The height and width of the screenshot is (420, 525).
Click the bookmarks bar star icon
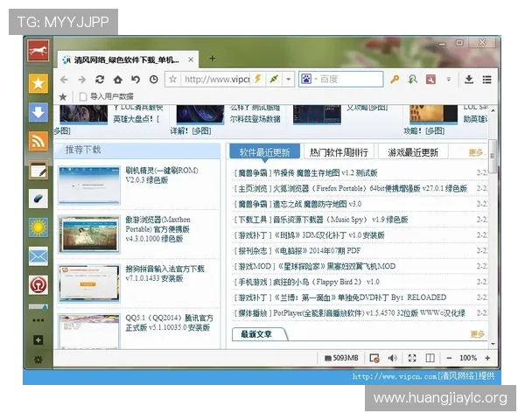coord(63,97)
